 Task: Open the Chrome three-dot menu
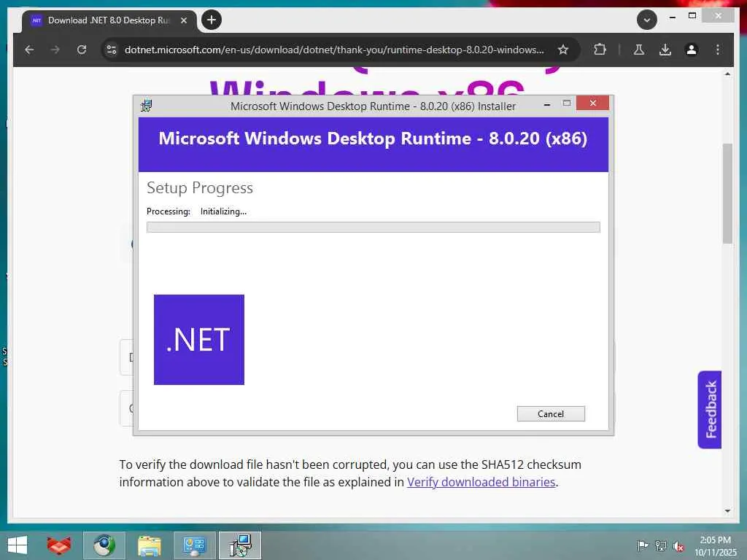718,50
